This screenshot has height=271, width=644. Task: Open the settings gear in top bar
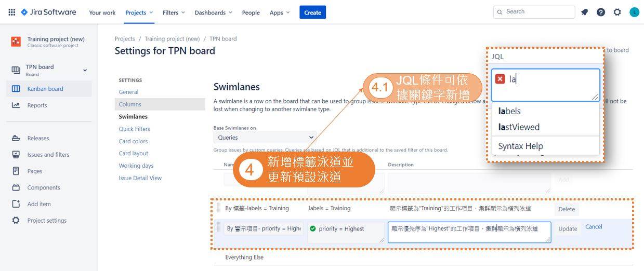pos(617,12)
